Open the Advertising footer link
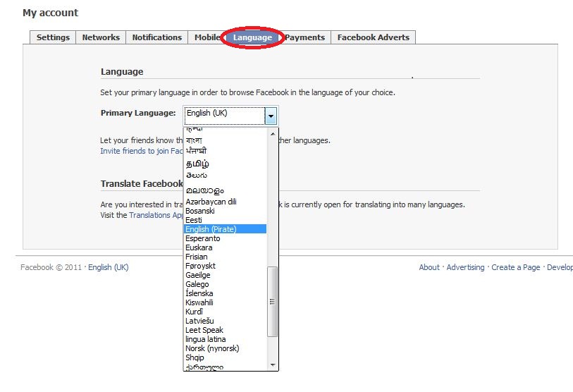Screen dimensions: 573x392 (465, 267)
